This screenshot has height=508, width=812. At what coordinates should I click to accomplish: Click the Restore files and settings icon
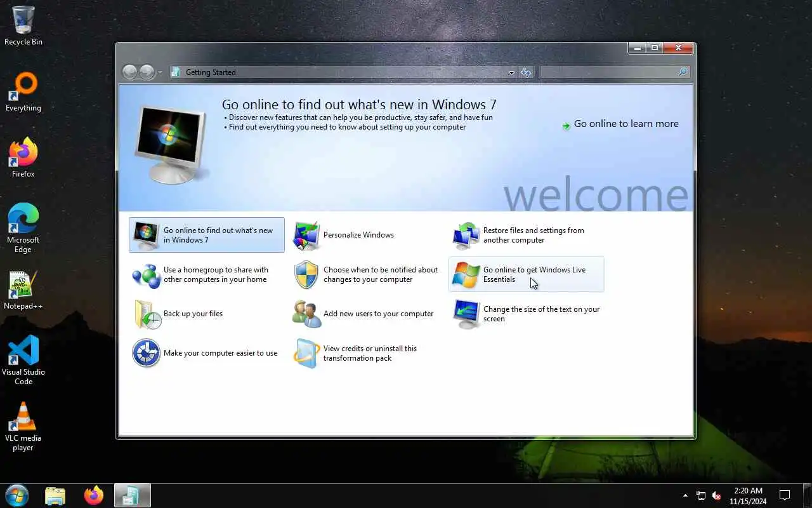466,236
